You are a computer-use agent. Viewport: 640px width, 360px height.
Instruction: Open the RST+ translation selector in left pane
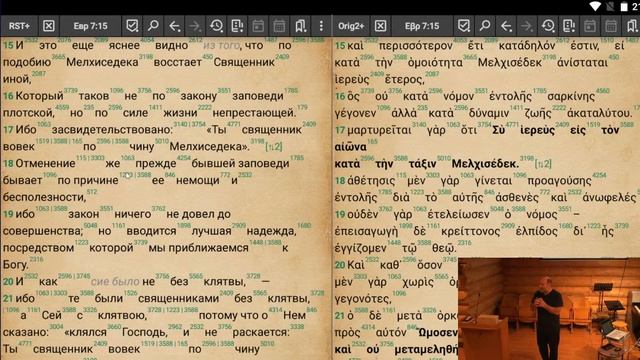pyautogui.click(x=19, y=26)
